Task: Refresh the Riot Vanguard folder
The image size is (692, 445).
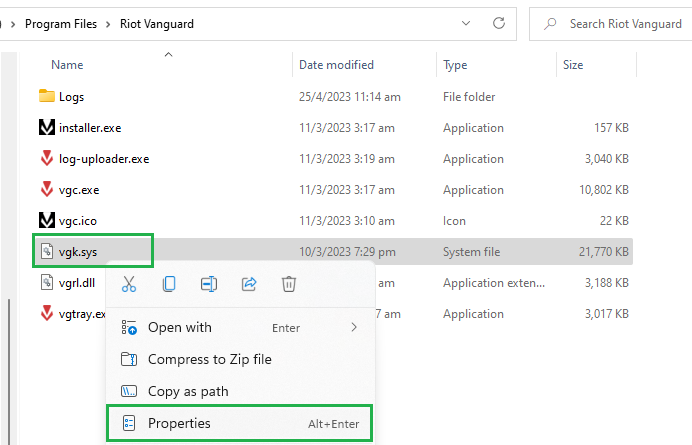Action: [x=499, y=23]
